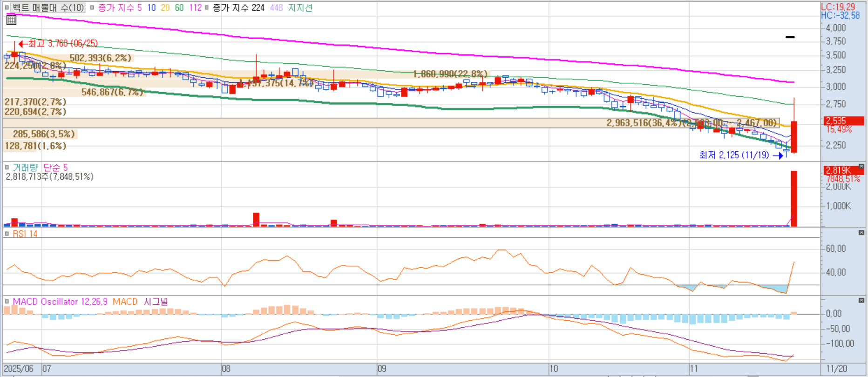Click volume profile label 217,370(2.7%)
The image size is (868, 377).
[35, 101]
